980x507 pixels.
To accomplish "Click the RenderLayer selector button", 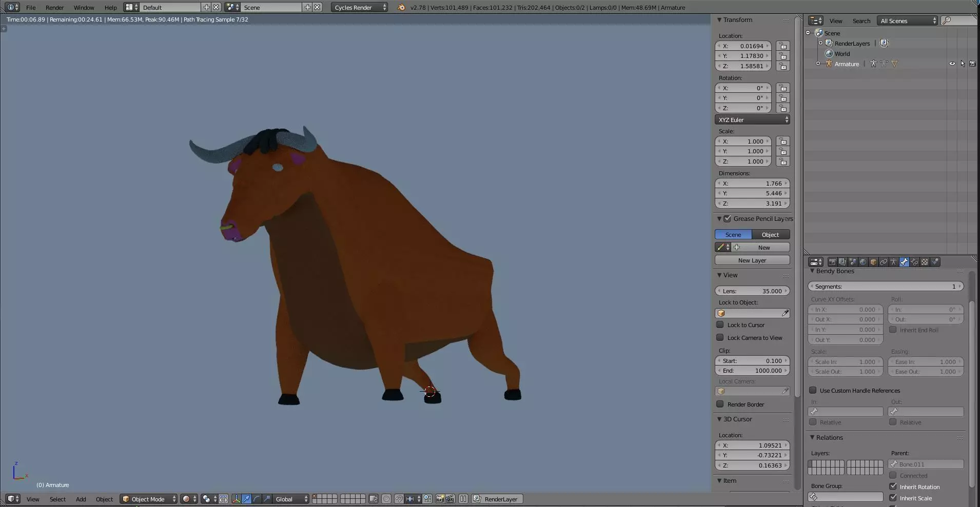I will click(x=497, y=499).
